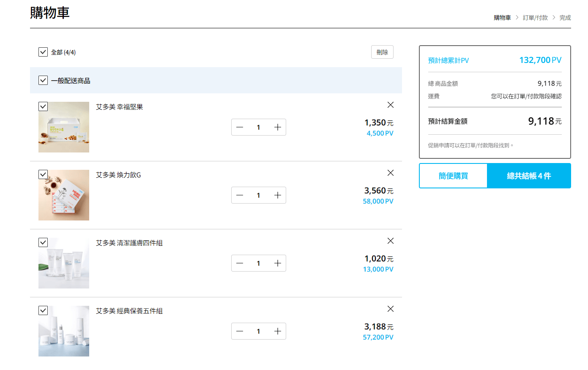
Task: Increase quantity of 艾多美 經典保養五件組
Action: [x=278, y=331]
